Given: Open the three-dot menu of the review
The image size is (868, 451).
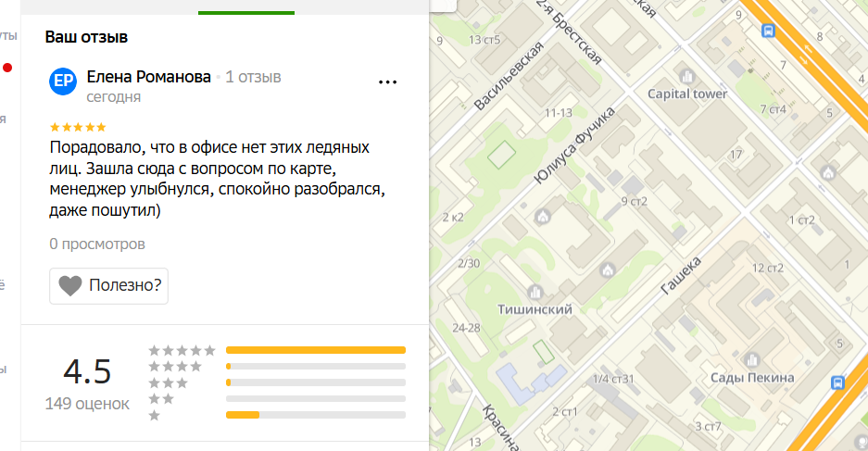Looking at the screenshot, I should tap(387, 82).
